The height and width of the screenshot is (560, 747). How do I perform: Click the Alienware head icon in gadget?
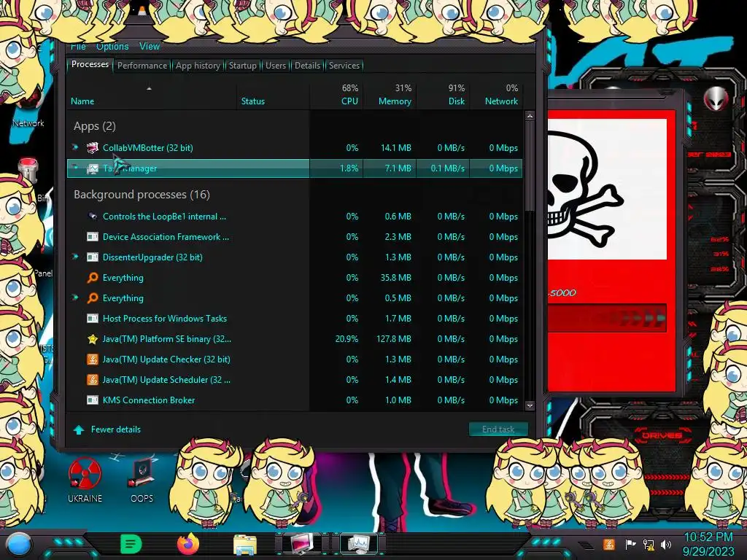(716, 99)
